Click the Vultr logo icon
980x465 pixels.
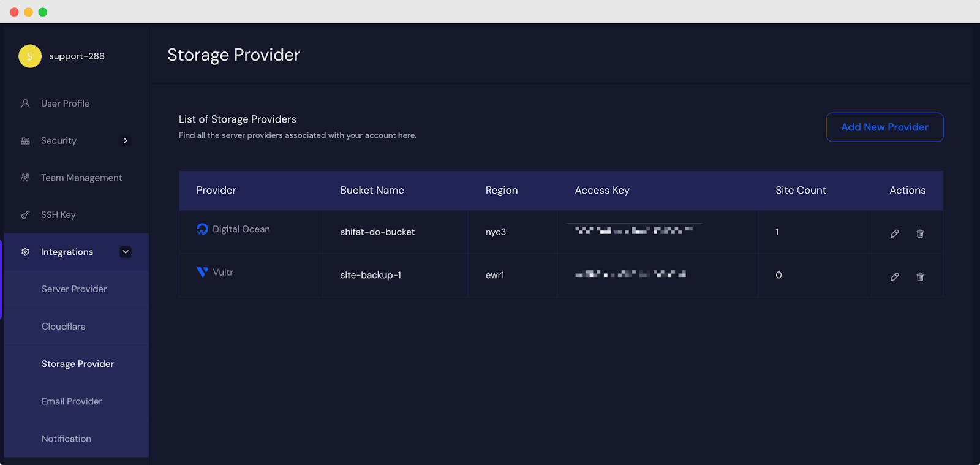coord(202,272)
